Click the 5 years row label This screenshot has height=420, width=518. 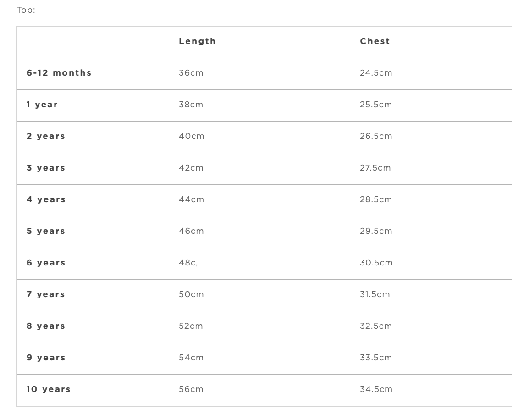(46, 231)
